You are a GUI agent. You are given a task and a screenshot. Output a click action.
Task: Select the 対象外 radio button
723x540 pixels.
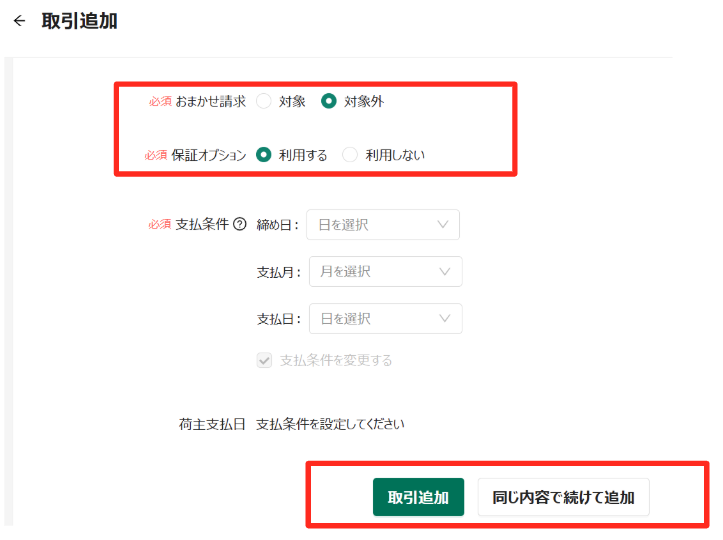[329, 101]
